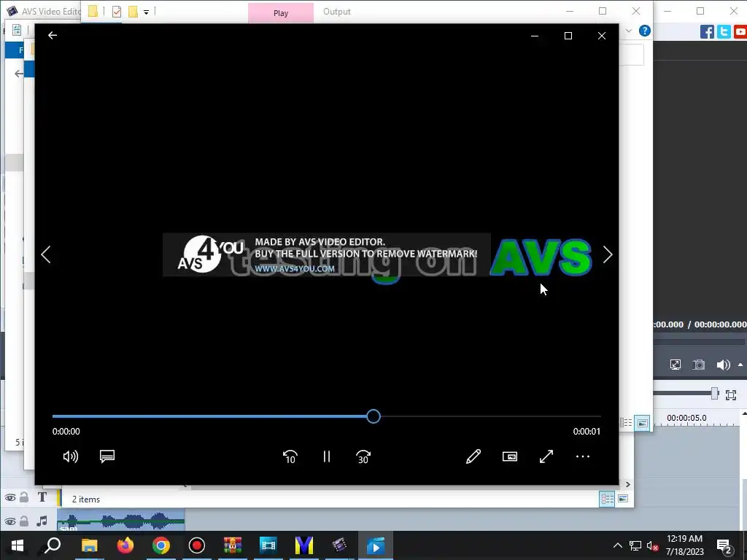
Task: Skip forward 30 seconds
Action: pyautogui.click(x=363, y=456)
